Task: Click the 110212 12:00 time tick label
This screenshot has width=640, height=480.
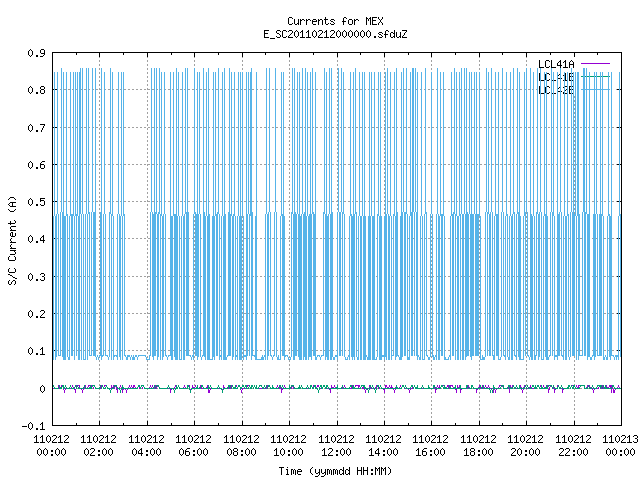Action: click(x=337, y=446)
